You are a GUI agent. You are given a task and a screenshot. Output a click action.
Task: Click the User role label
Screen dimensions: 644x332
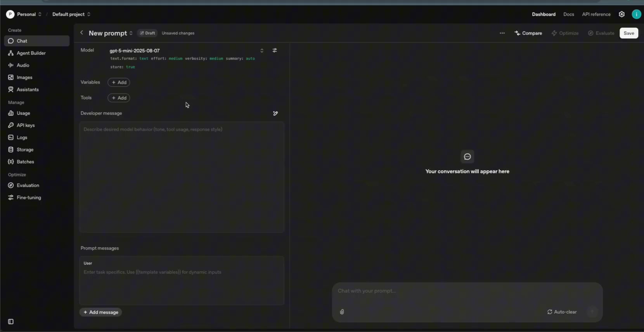click(x=88, y=263)
